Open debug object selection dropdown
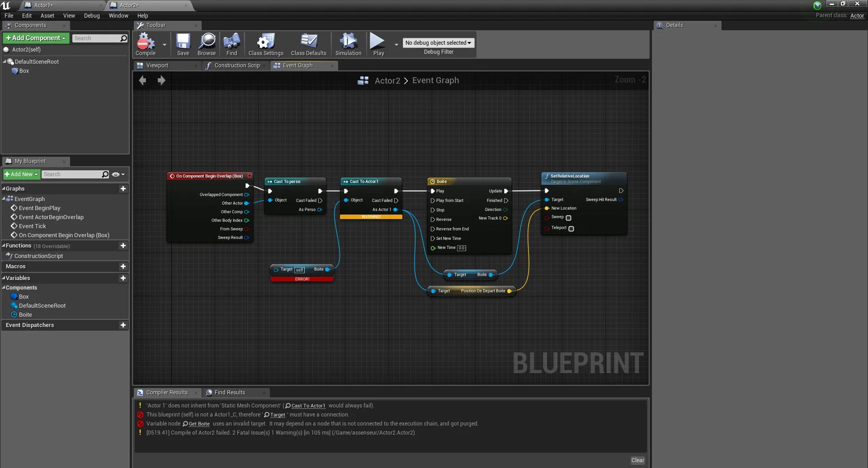The height and width of the screenshot is (468, 868). point(438,43)
